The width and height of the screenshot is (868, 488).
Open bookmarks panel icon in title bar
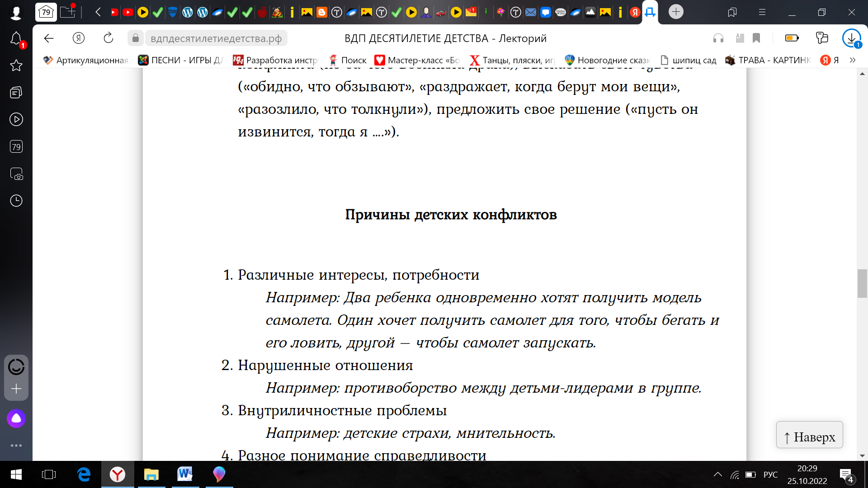point(732,12)
